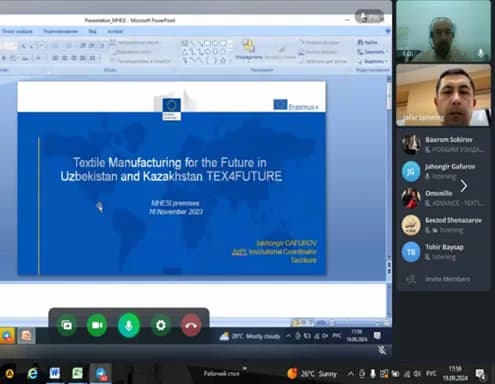Open the Вид tab in PowerPoint ribbon
The width and height of the screenshot is (495, 384).
pyautogui.click(x=92, y=31)
